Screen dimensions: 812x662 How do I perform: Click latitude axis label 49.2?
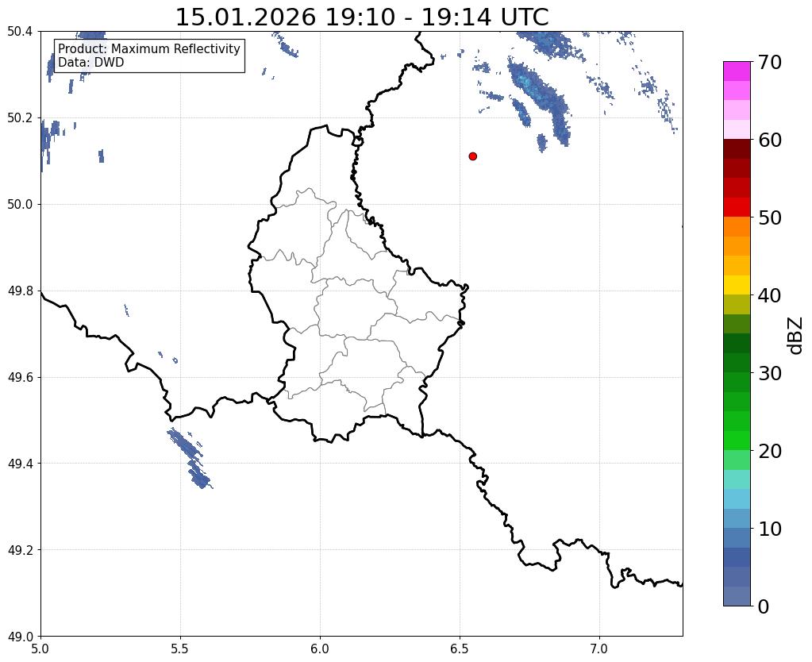[x=20, y=550]
